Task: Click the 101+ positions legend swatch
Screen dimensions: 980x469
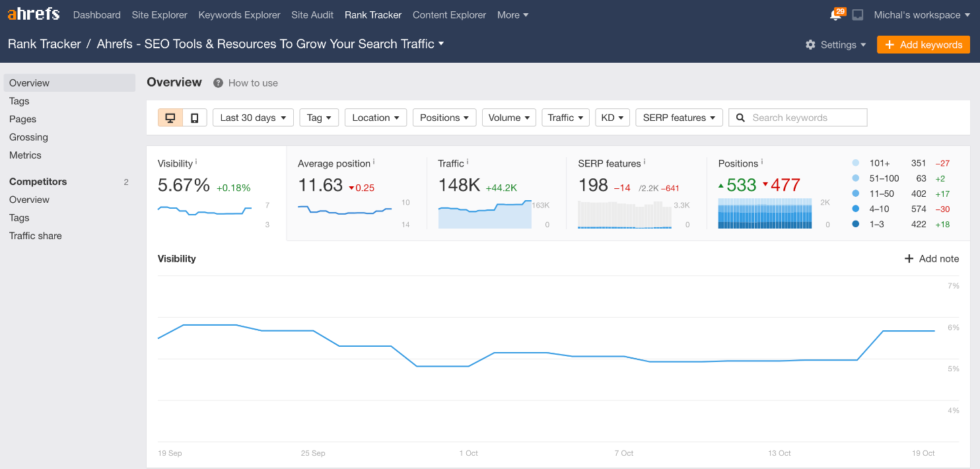Action: pos(856,162)
